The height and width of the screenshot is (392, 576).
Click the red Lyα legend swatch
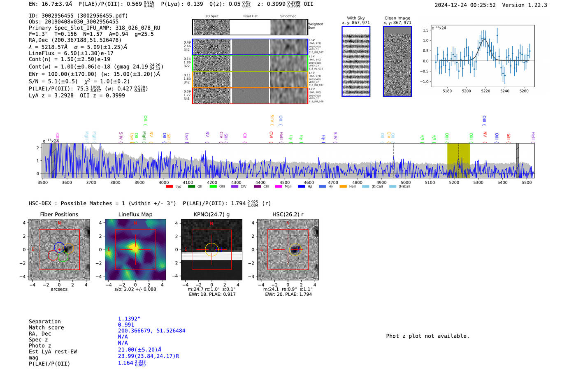pyautogui.click(x=169, y=187)
